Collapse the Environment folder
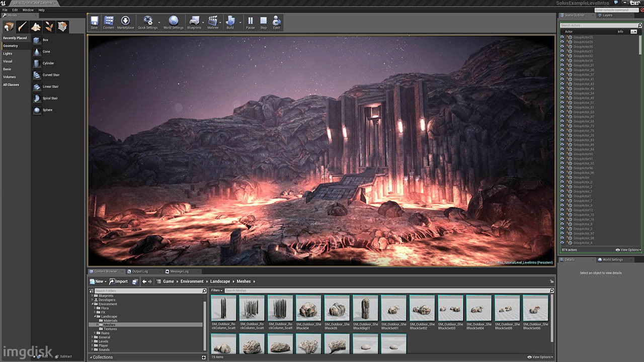644x362 pixels. [x=93, y=304]
